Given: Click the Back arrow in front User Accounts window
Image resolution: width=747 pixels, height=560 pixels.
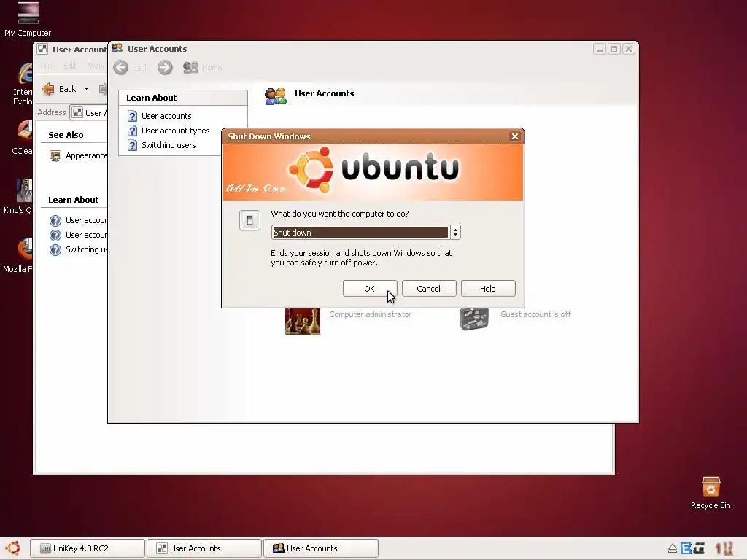Looking at the screenshot, I should (x=120, y=68).
